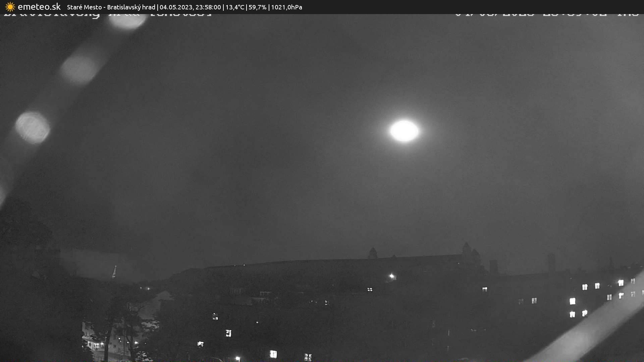Click the street lamp at bottom edge
Viewport: 644px width, 362px height.
click(x=237, y=359)
